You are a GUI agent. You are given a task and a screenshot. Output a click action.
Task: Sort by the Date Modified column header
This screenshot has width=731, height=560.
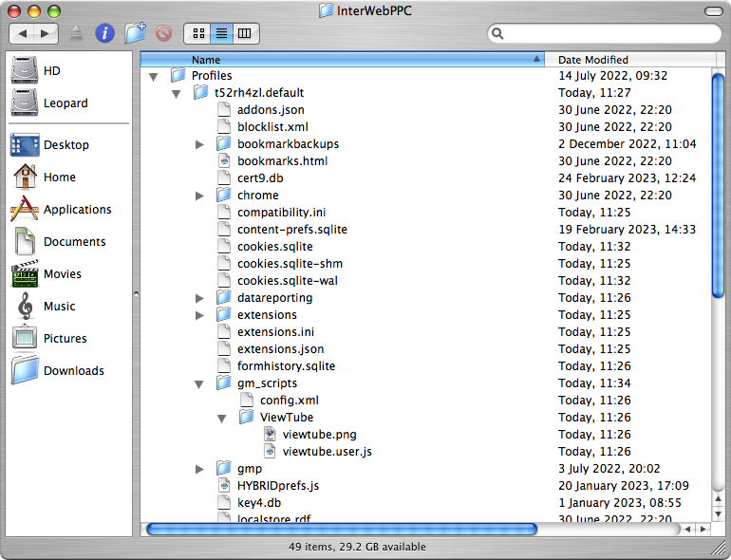tap(629, 59)
